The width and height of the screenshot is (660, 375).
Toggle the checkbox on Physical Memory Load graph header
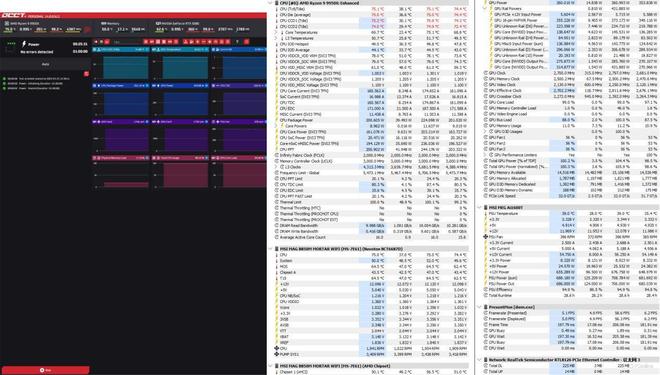click(x=95, y=158)
